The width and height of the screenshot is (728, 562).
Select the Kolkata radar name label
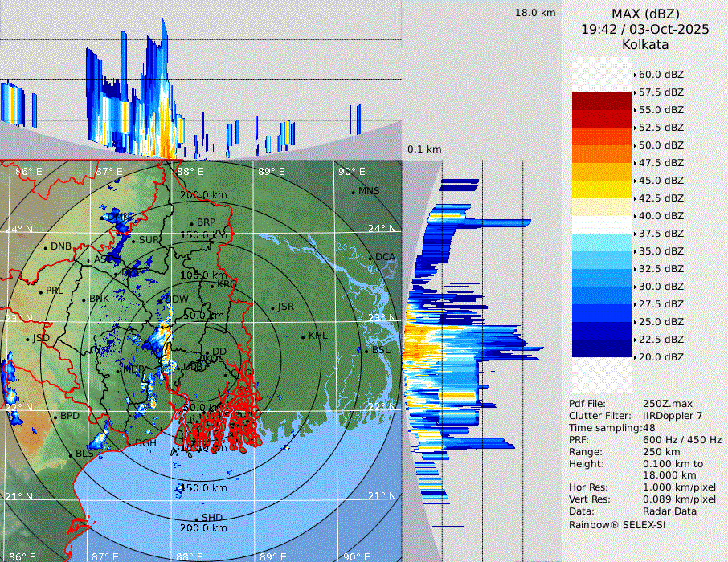coord(645,44)
